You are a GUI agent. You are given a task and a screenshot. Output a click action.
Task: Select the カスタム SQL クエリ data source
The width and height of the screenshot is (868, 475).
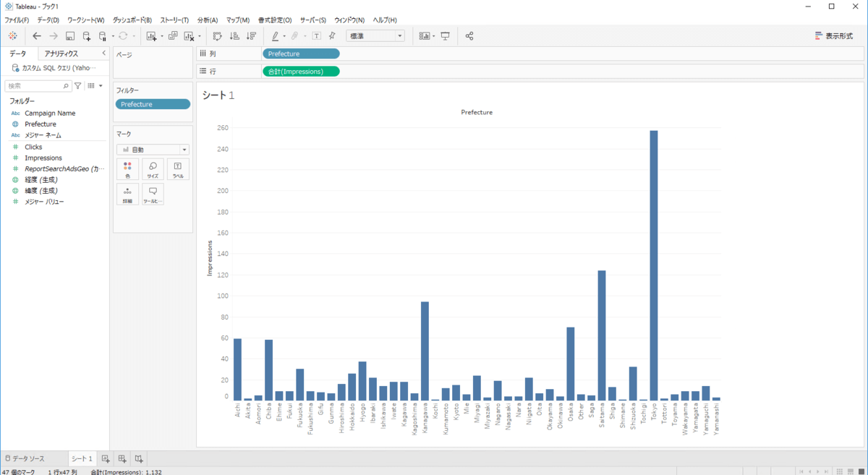pos(54,68)
